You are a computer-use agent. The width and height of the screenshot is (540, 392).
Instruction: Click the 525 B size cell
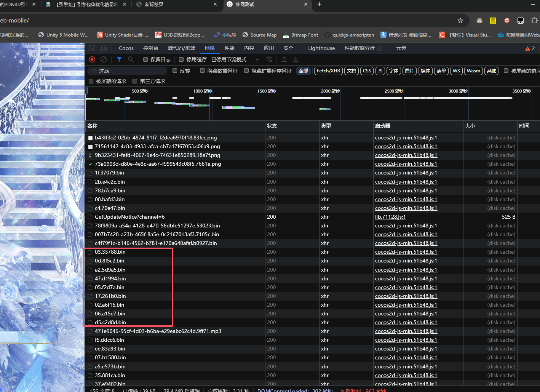(508, 217)
